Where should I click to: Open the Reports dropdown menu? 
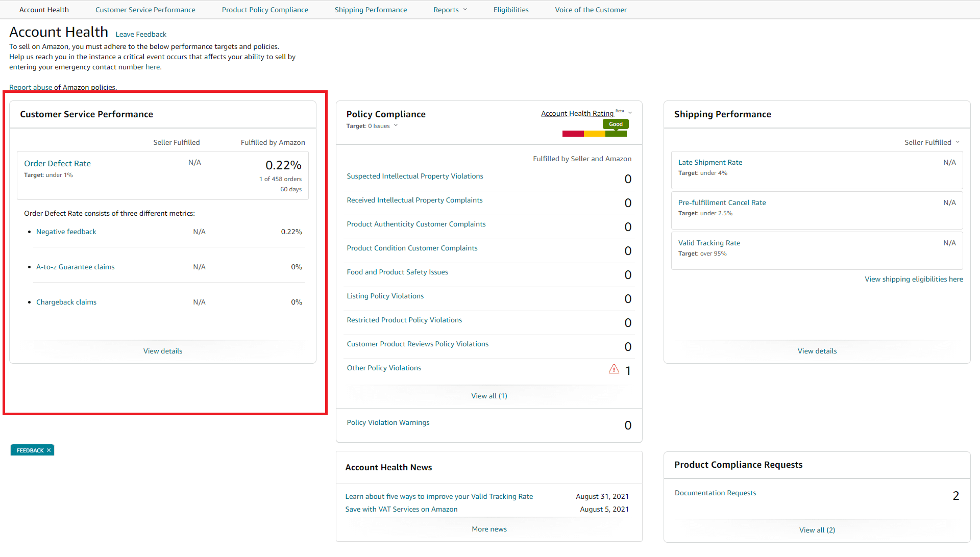[x=450, y=9]
